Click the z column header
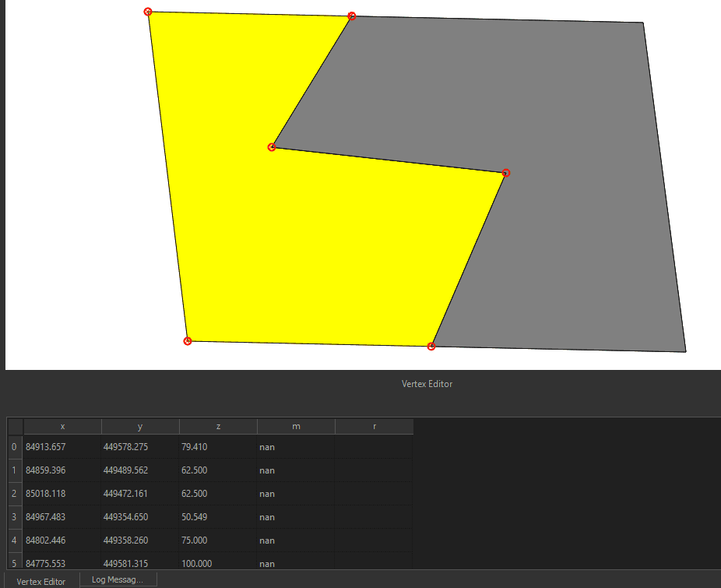 pos(218,426)
